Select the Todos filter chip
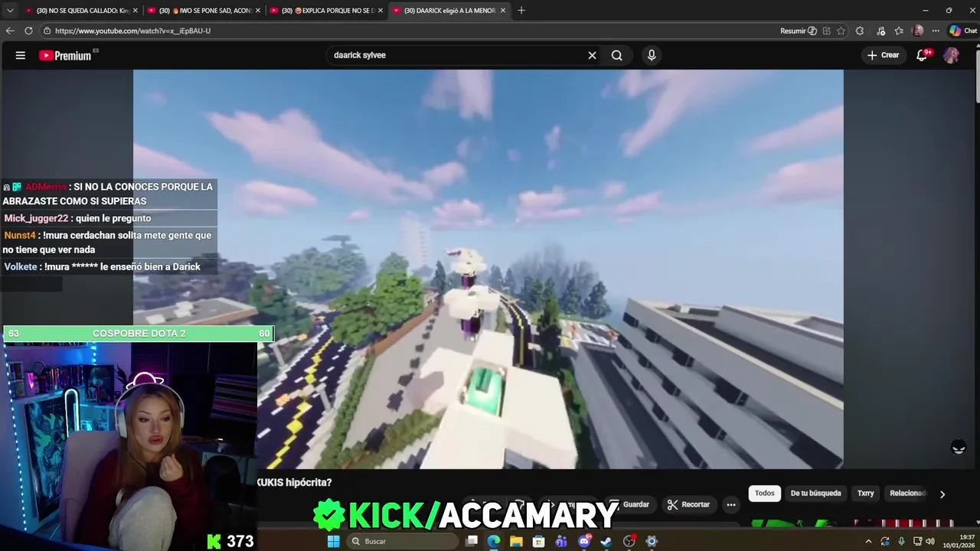 tap(765, 494)
